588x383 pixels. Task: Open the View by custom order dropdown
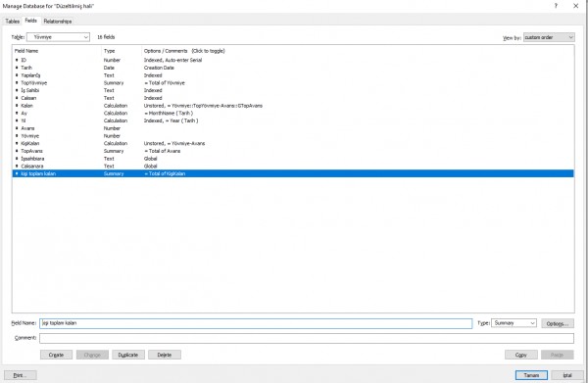549,37
